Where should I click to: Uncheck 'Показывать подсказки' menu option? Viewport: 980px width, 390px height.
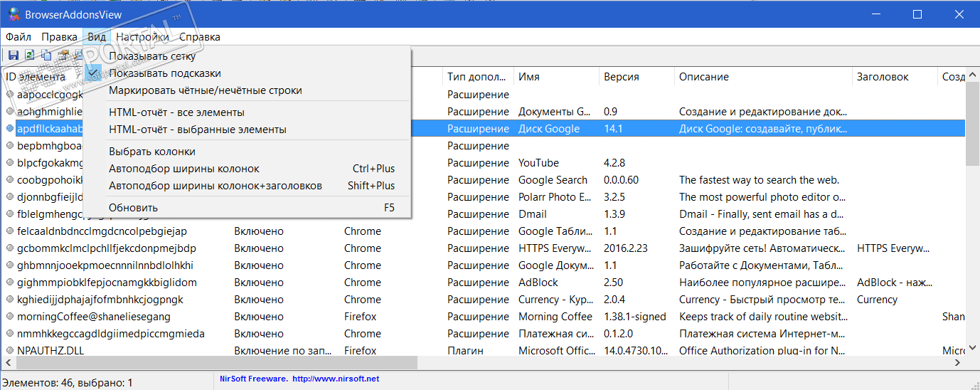tap(164, 73)
